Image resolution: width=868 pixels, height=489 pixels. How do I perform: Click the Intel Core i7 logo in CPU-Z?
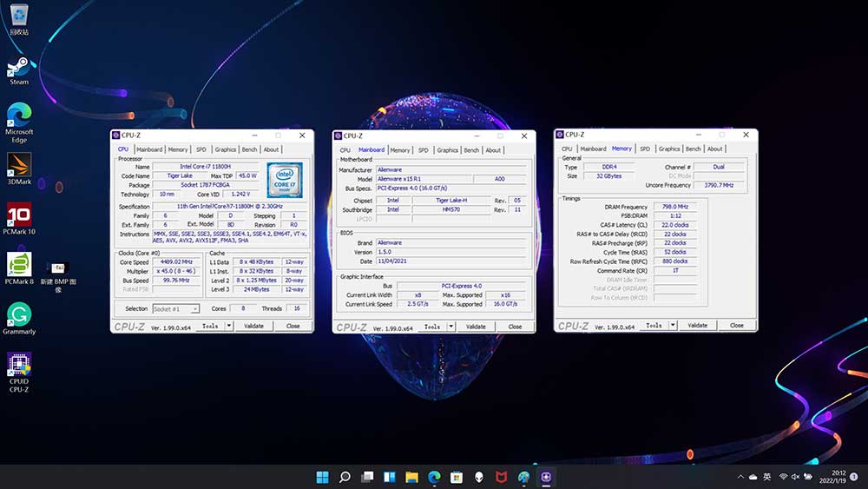click(285, 180)
